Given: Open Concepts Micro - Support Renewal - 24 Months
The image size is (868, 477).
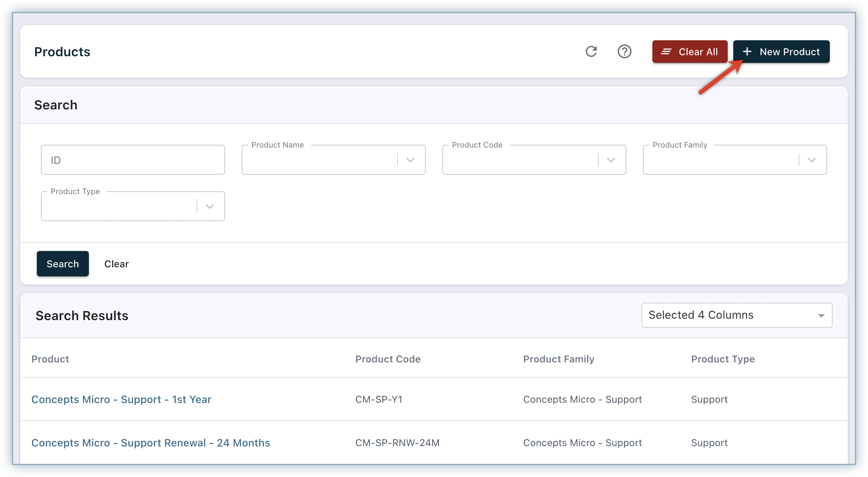Looking at the screenshot, I should pos(150,443).
